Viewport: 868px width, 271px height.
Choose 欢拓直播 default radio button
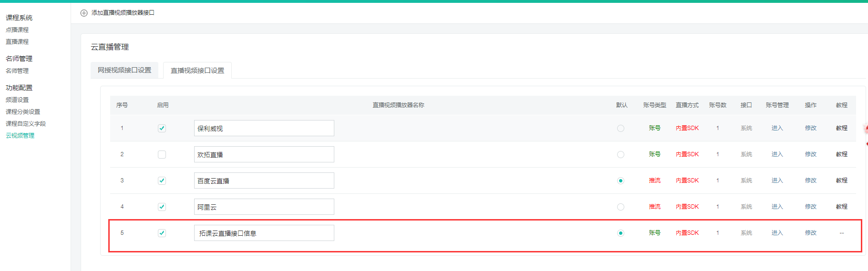coord(620,154)
